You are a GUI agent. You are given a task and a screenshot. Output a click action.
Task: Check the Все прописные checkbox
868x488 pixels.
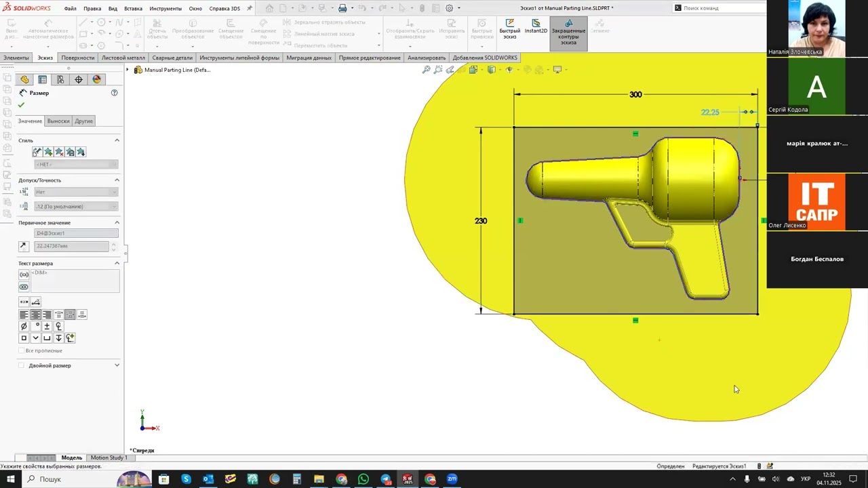click(21, 350)
